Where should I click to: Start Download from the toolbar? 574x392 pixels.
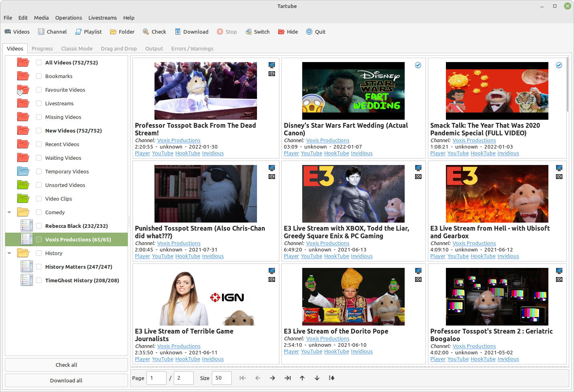coord(191,32)
